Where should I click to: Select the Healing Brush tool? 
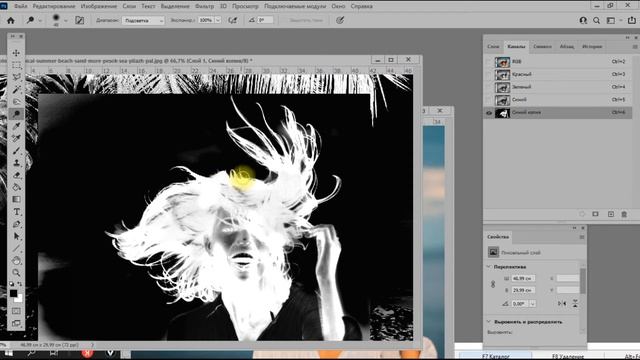[16, 138]
